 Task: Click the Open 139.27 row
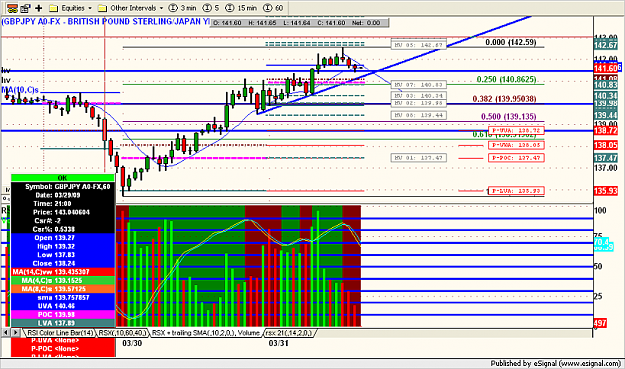[x=63, y=238]
